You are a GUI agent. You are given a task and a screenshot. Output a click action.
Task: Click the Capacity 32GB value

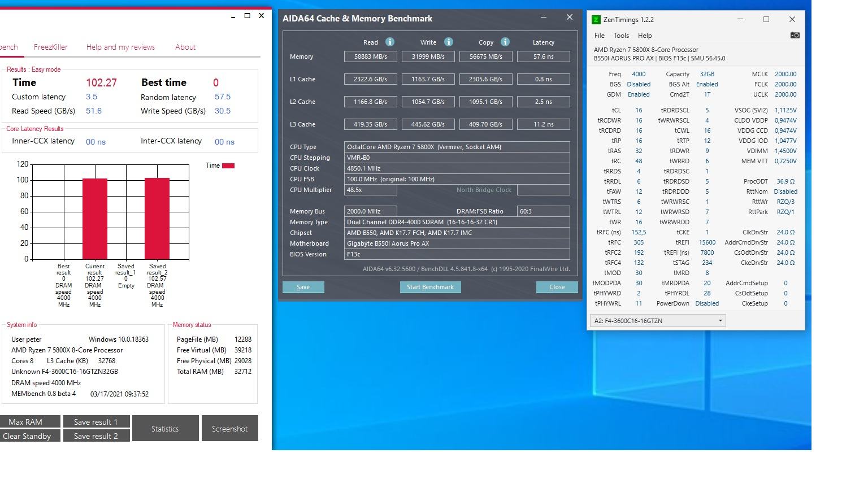(x=707, y=74)
